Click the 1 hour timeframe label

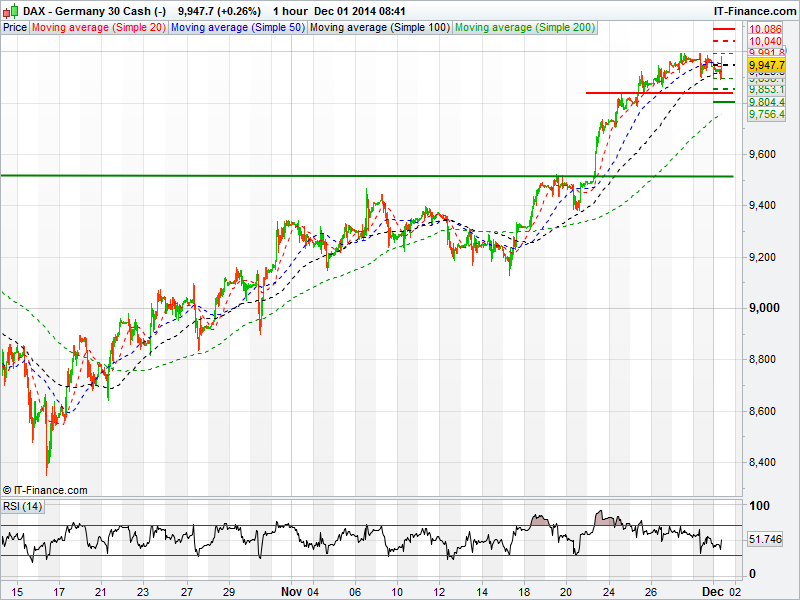pos(288,11)
